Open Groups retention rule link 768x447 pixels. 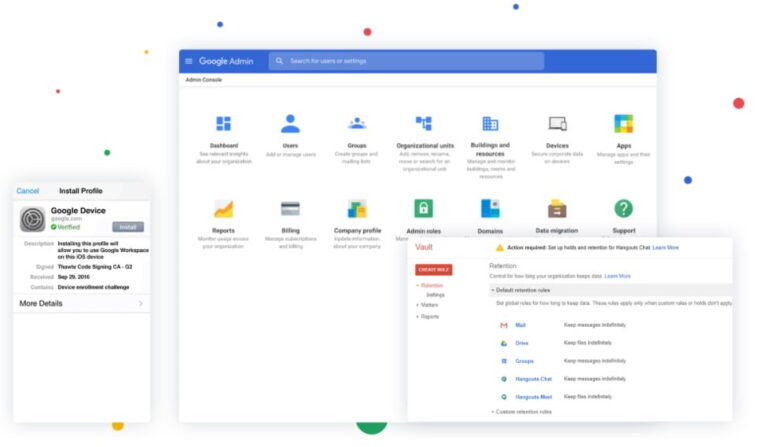click(525, 361)
